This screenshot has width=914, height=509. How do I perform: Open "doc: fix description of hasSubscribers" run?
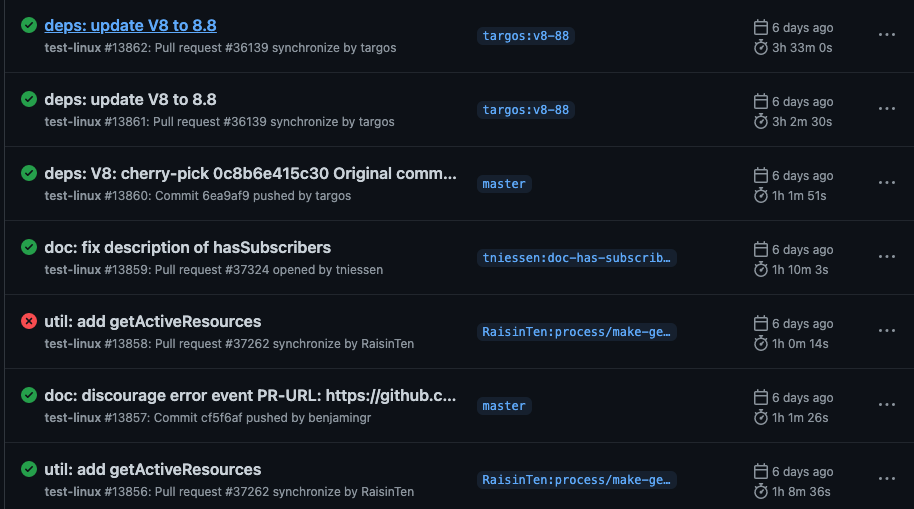(188, 248)
